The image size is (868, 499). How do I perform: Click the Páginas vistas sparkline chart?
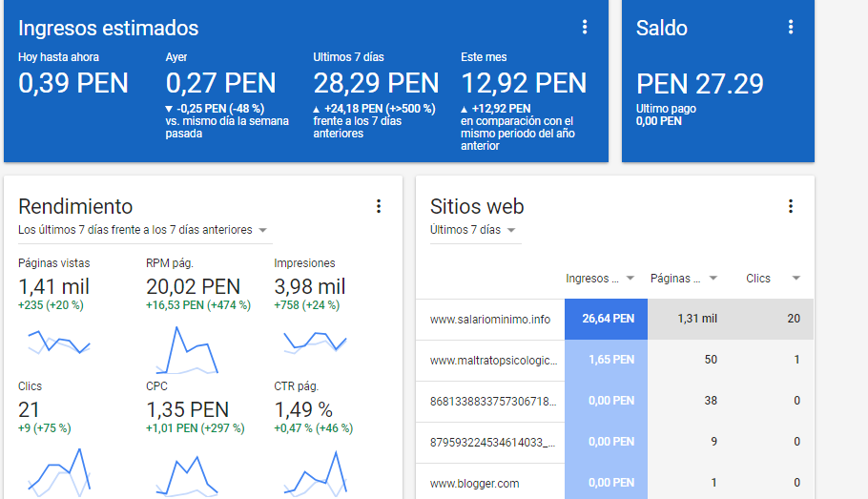(59, 342)
